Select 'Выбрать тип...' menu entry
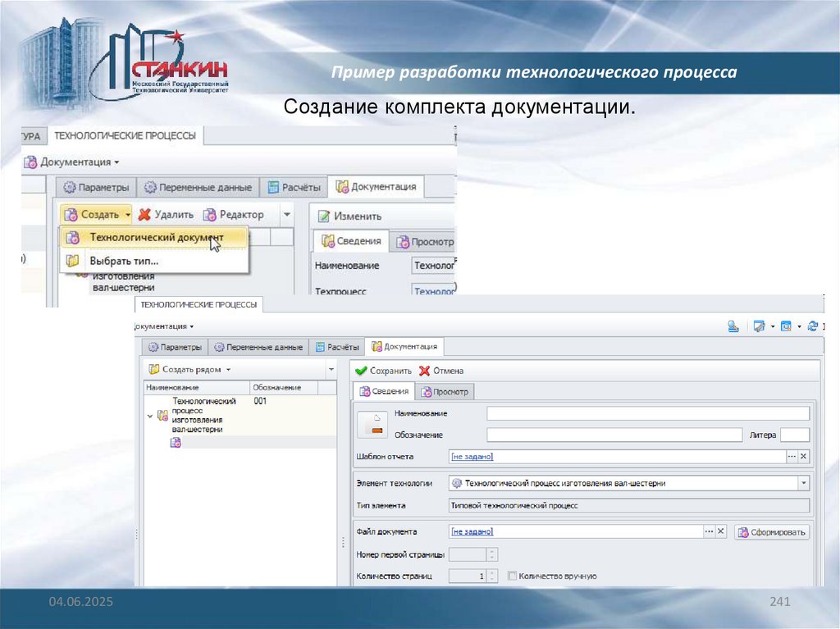840x629 pixels. [x=124, y=261]
